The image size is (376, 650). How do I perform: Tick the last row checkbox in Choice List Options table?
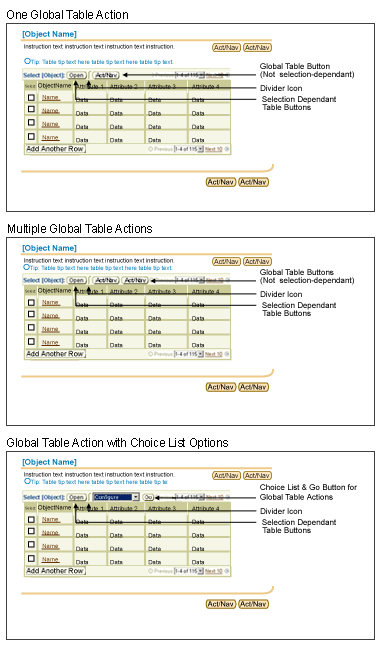(31, 558)
